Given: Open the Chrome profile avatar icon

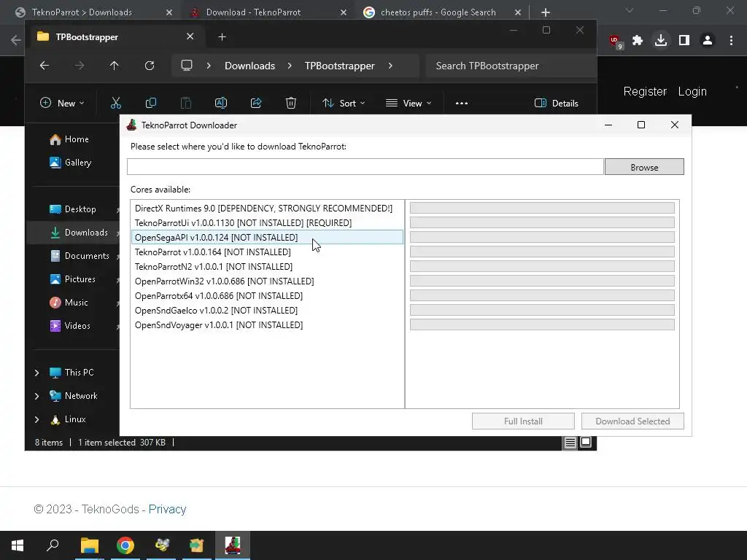Looking at the screenshot, I should click(x=708, y=40).
